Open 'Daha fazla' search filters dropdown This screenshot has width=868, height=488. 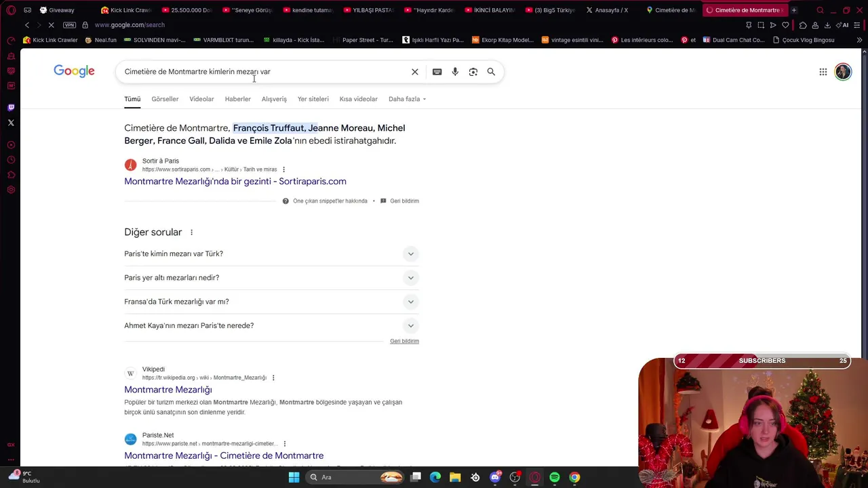[x=407, y=99]
